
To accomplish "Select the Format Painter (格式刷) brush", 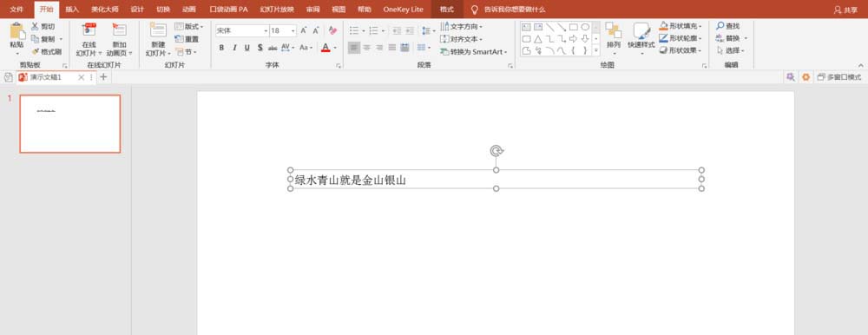I will pos(35,51).
